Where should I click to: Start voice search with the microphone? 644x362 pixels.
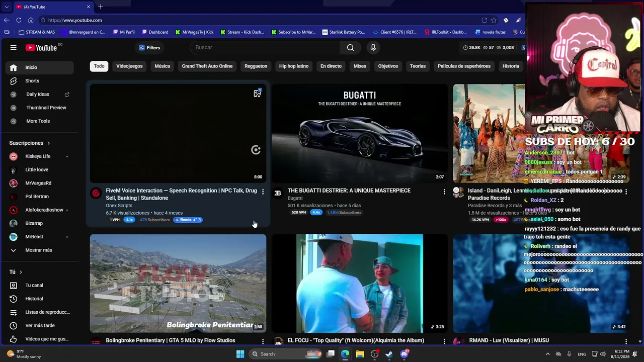(x=373, y=48)
